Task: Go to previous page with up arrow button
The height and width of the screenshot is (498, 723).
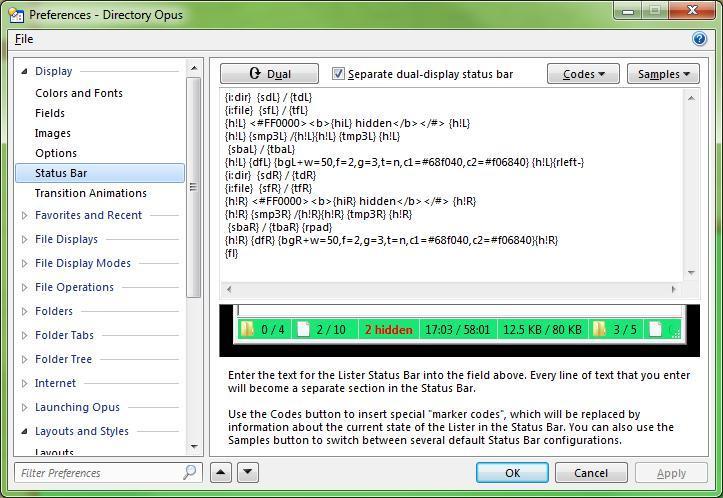Action: point(221,472)
